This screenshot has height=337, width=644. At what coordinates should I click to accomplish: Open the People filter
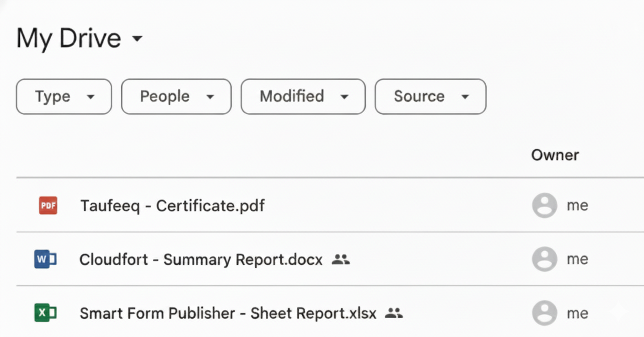[176, 97]
